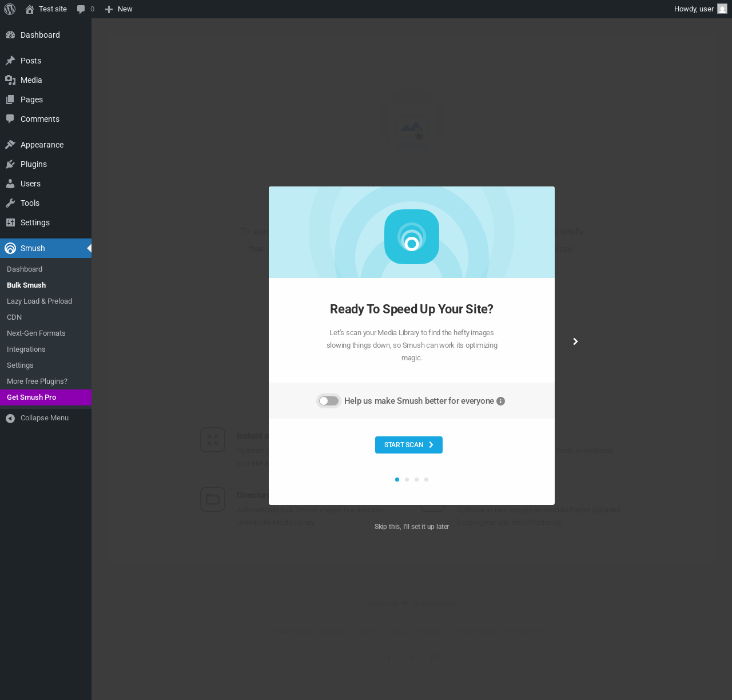Click Skip this, I'll set it up later

click(x=412, y=527)
